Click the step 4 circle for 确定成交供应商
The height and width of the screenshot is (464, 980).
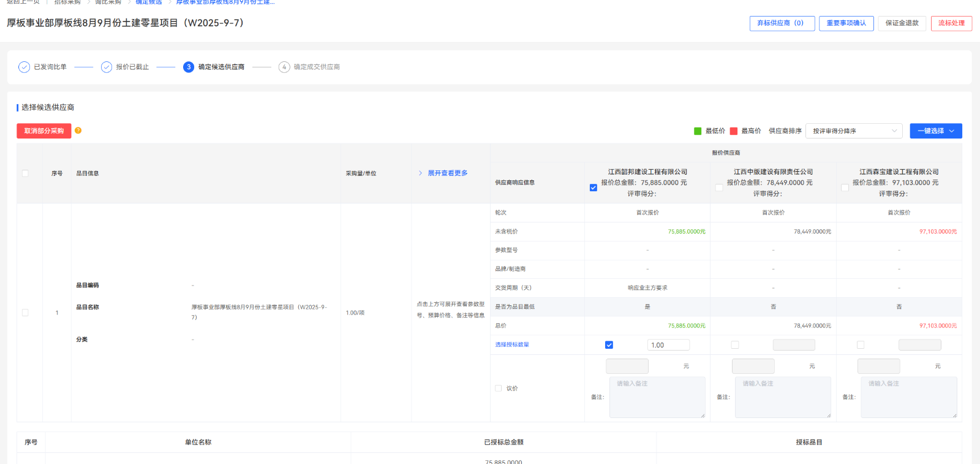coord(284,67)
